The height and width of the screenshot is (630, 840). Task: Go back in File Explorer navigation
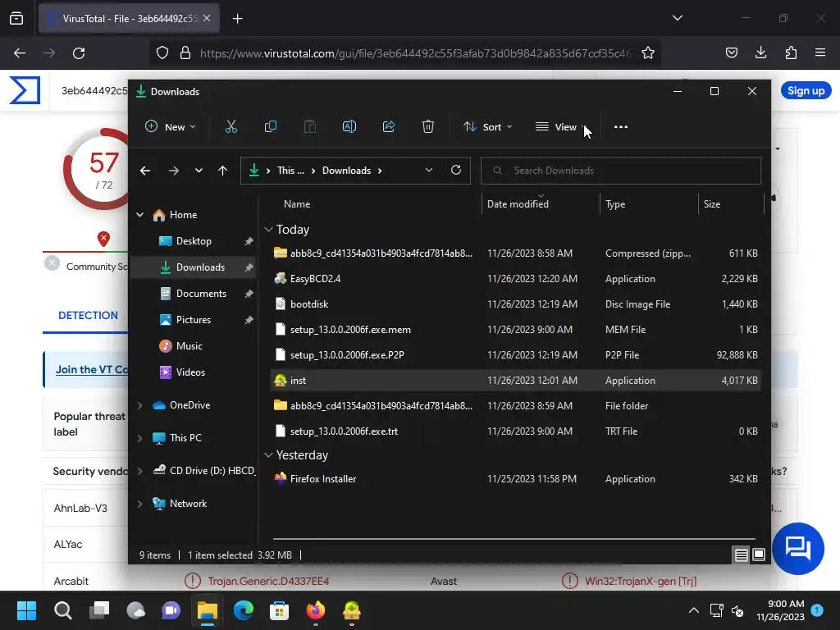[x=145, y=171]
